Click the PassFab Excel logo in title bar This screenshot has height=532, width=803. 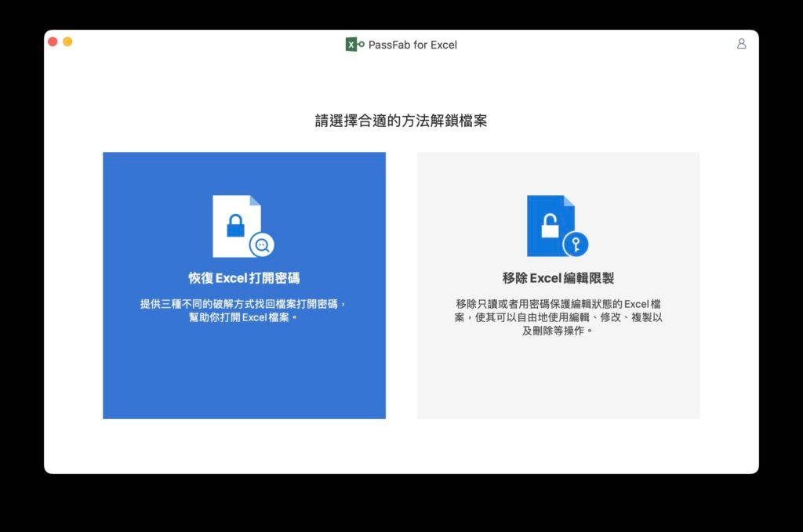pyautogui.click(x=352, y=45)
